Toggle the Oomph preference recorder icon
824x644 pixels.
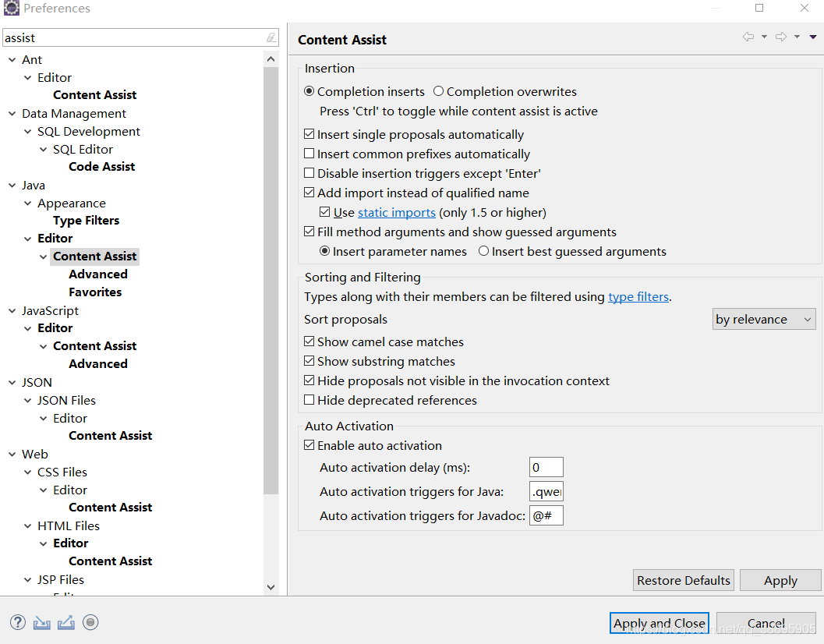[x=90, y=622]
